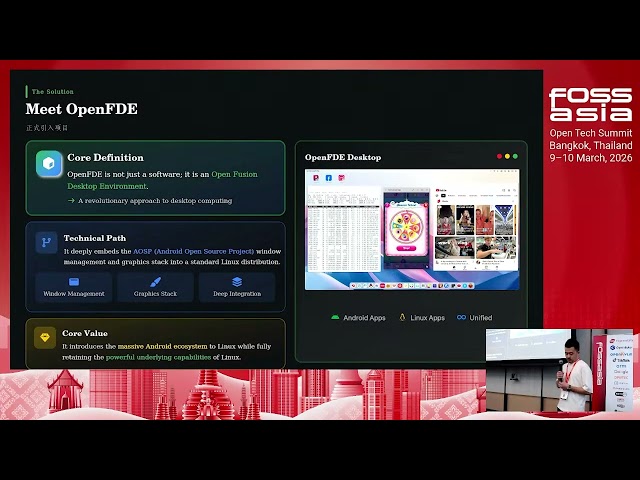Click "A revolutionary approach to desktop computing" line
Viewport: 640px width, 480px height.
tap(155, 201)
